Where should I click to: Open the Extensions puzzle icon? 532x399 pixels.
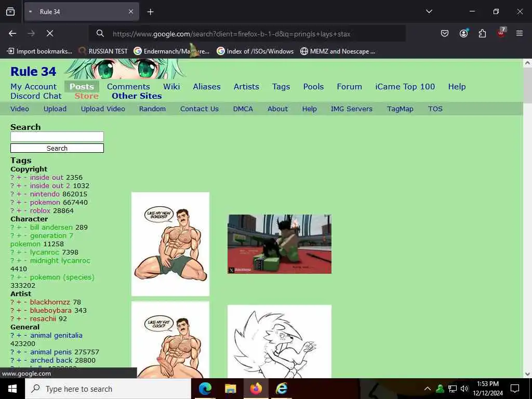[x=482, y=33]
